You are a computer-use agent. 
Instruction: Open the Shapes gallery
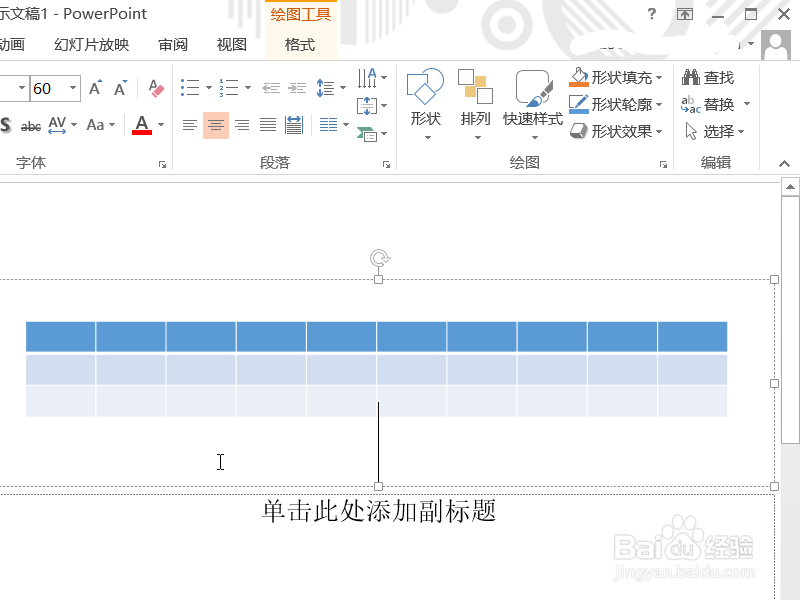[426, 105]
